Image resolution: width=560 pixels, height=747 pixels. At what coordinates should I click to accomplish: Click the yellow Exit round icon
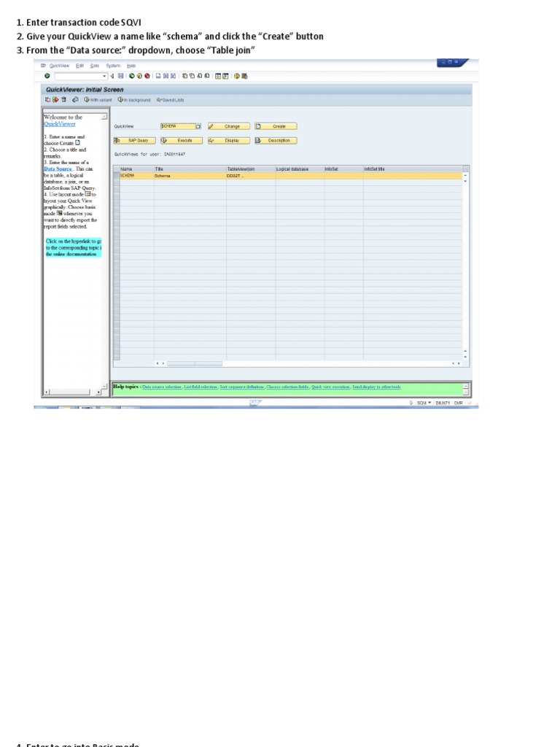point(139,76)
